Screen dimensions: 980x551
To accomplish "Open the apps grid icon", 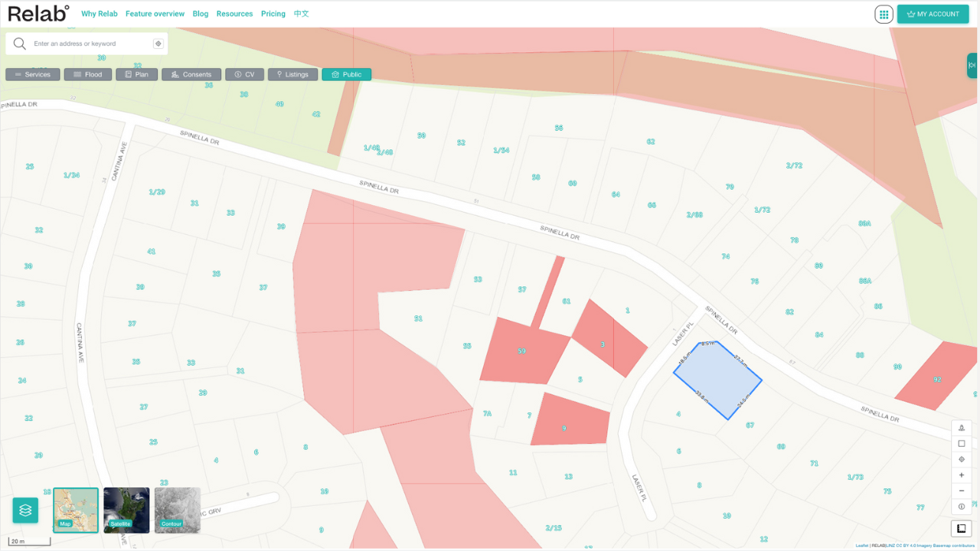I will click(x=884, y=14).
